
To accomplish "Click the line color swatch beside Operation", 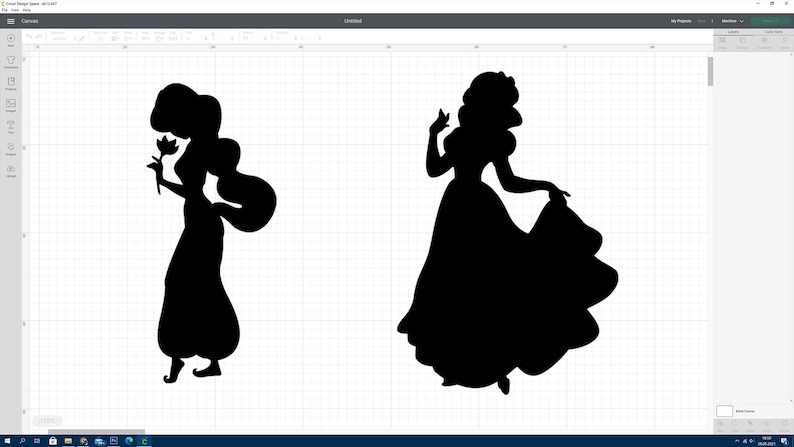I will click(x=82, y=38).
